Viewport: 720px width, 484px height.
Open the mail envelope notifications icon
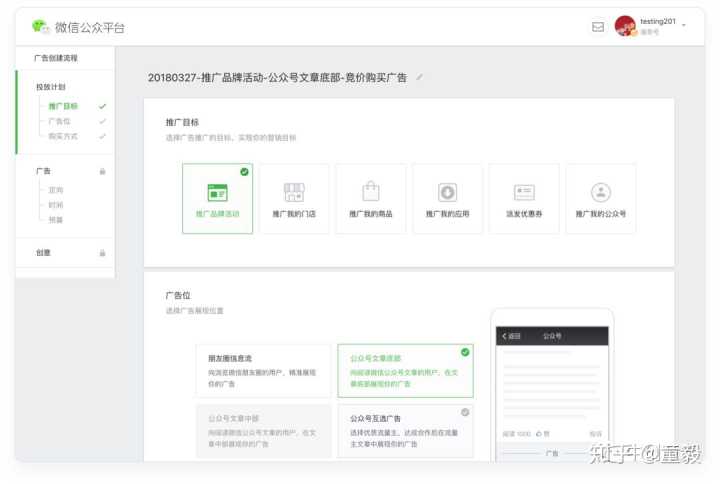click(x=598, y=27)
